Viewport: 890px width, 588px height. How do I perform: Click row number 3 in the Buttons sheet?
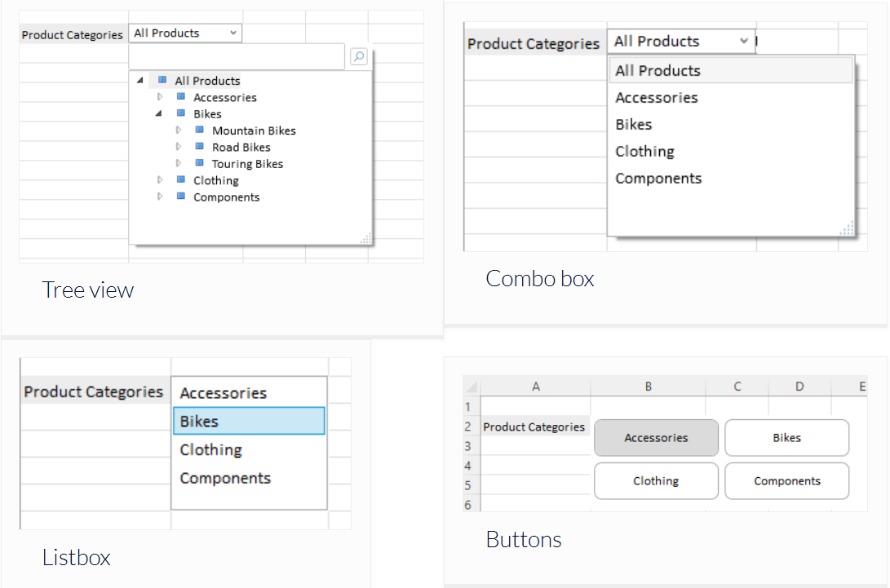coord(468,444)
